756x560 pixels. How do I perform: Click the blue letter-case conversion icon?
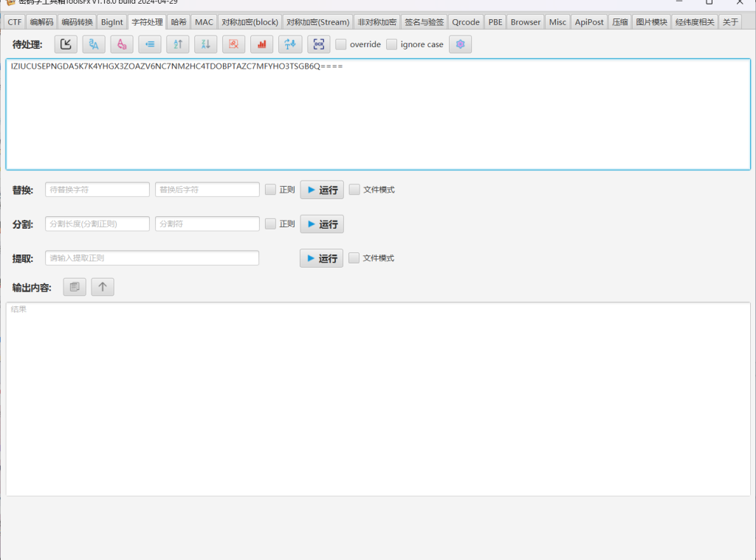[94, 44]
